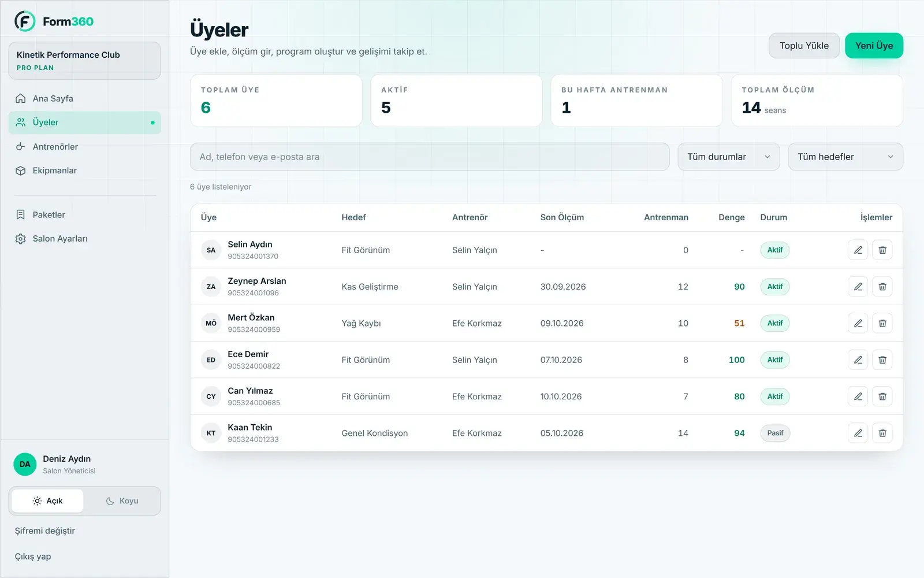Click Şifremi değiştir link
Viewport: 924px width, 578px height.
pyautogui.click(x=45, y=531)
